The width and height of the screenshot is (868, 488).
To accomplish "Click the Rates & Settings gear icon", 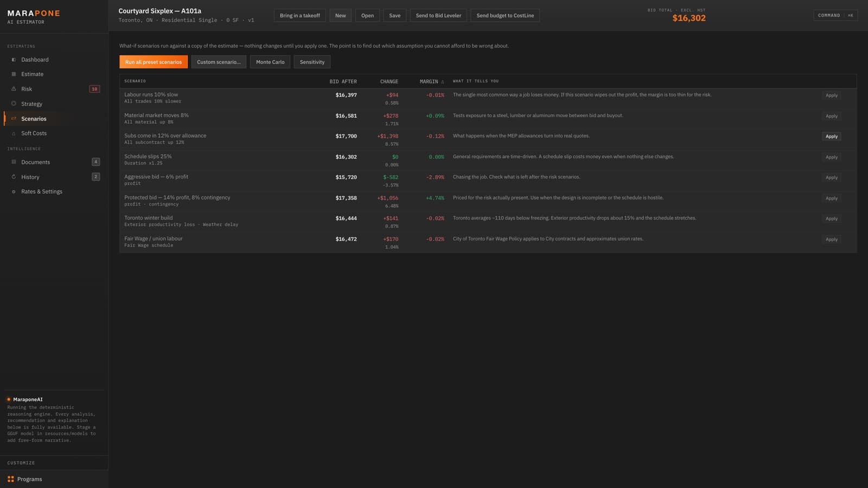I will (x=14, y=191).
